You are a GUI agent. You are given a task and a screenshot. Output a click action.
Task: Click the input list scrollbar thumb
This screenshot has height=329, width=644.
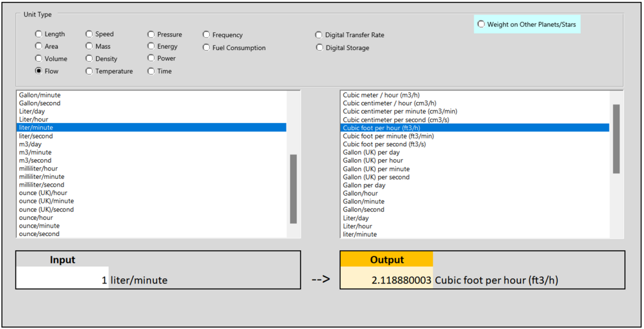click(x=293, y=189)
